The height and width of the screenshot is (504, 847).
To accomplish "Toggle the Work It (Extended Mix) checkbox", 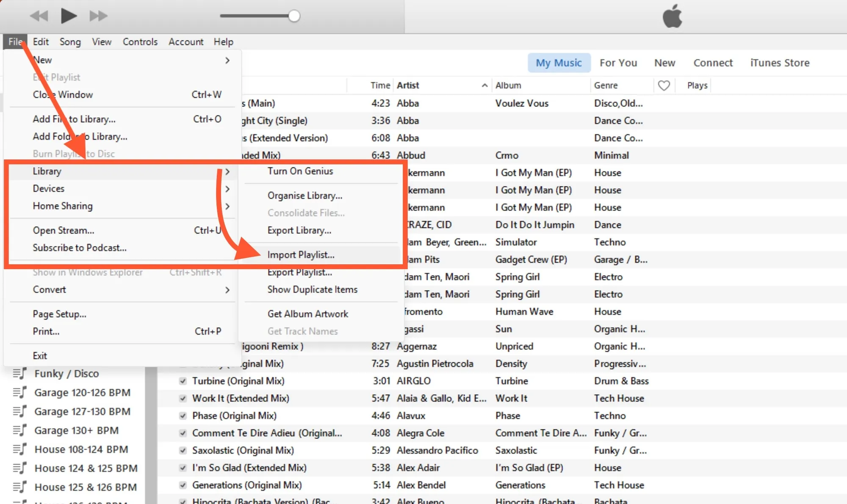I will [x=183, y=398].
